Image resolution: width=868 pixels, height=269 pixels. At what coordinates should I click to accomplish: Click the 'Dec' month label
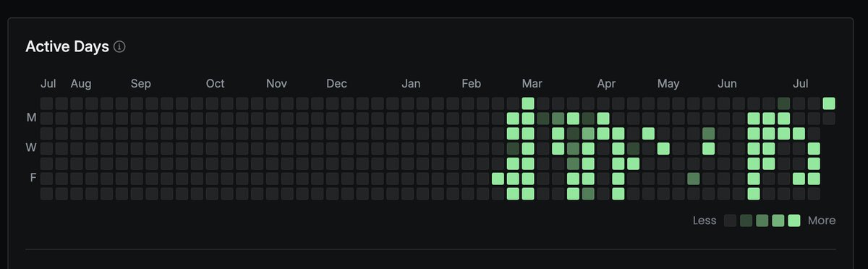coord(336,84)
